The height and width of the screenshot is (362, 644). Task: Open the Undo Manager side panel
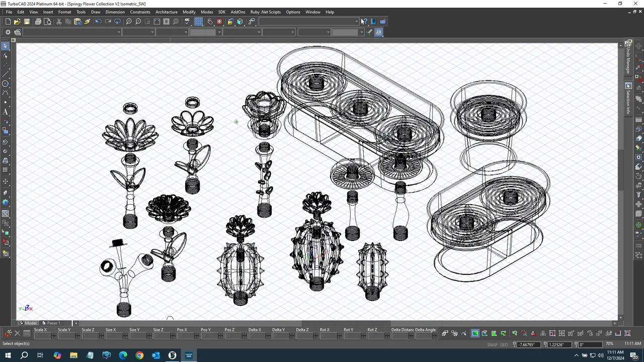point(628,57)
